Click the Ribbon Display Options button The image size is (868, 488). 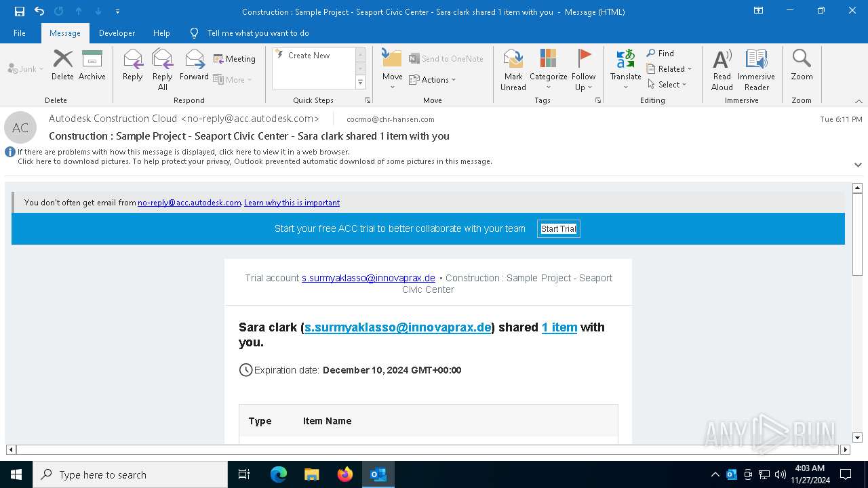click(759, 11)
